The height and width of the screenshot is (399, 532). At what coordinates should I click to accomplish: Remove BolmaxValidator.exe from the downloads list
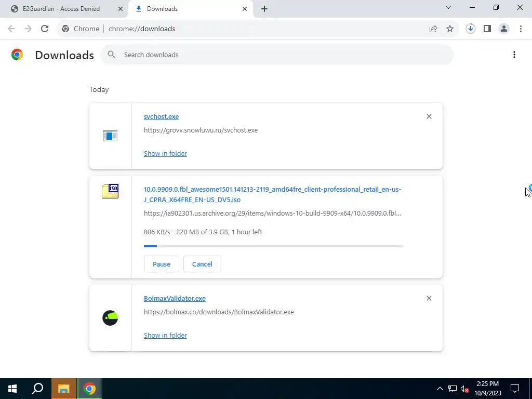point(429,298)
